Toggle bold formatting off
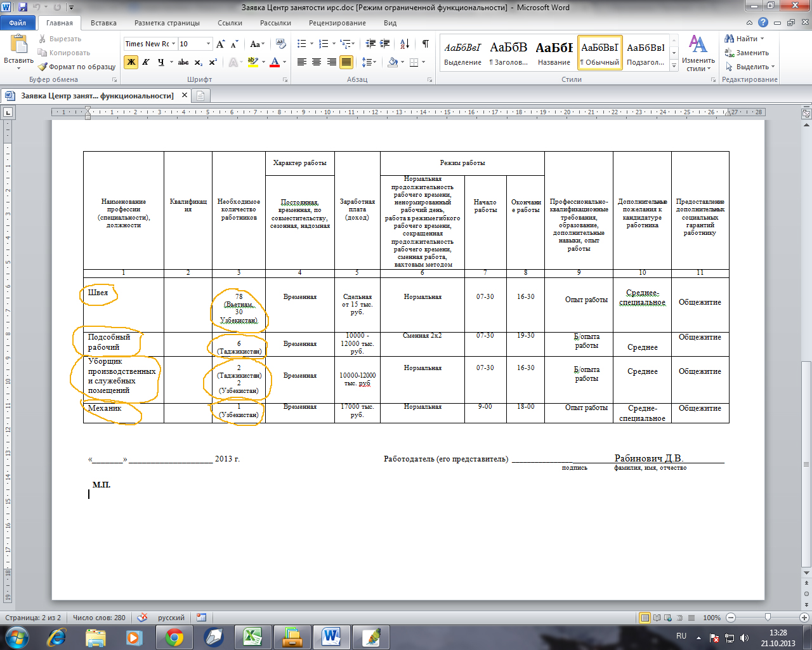Viewport: 812px width, 650px height. [x=131, y=62]
